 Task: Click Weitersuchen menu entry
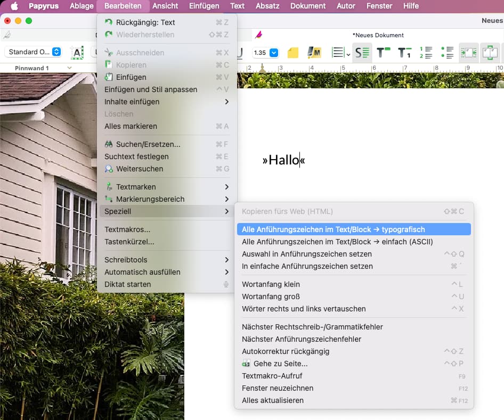[167, 169]
